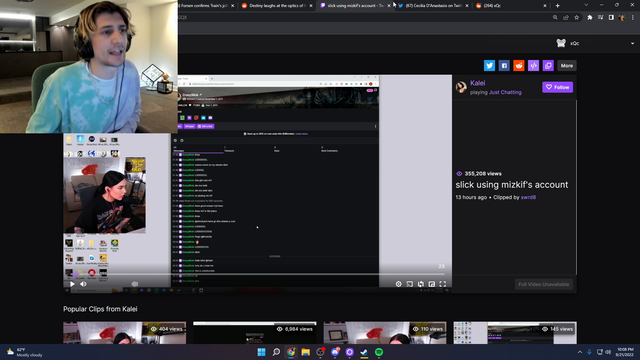Copy the clip embed code

point(533,65)
